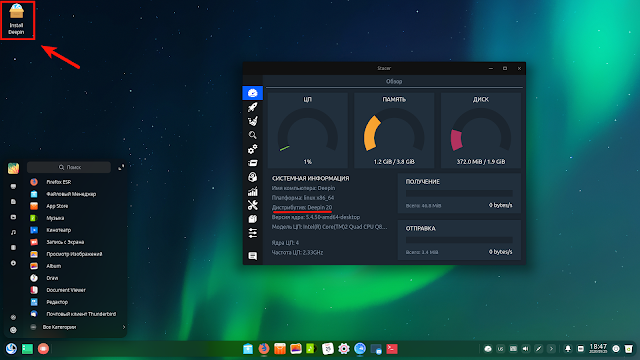Click the Ядра ЦП: 4 line
Image resolution: width=640 pixels, height=360 pixels.
click(x=285, y=242)
